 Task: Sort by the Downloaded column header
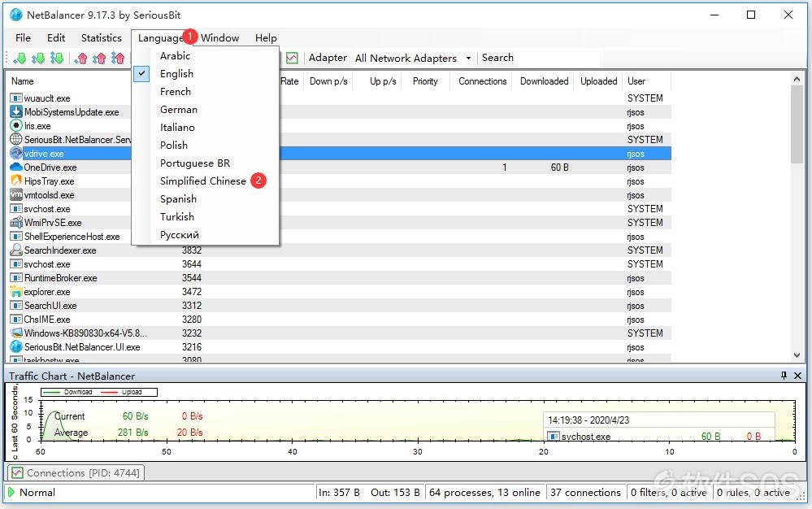pos(544,81)
